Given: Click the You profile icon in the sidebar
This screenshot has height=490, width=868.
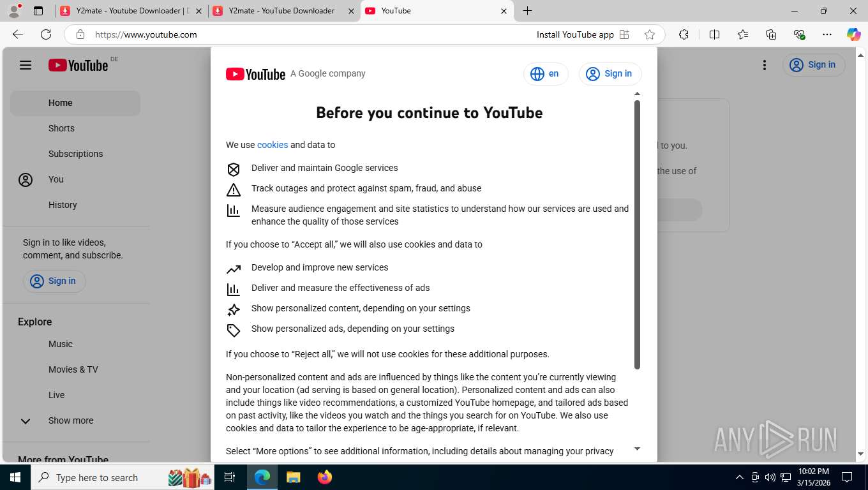Looking at the screenshot, I should pyautogui.click(x=26, y=180).
